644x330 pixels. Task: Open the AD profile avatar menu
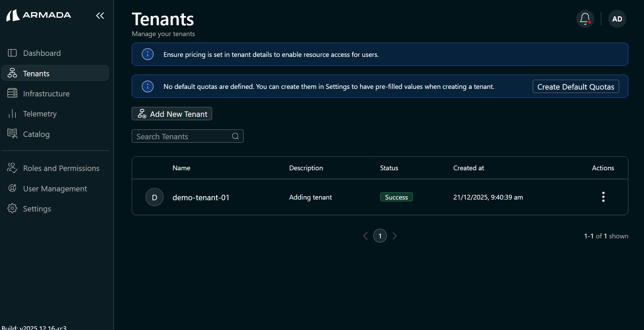(x=617, y=19)
